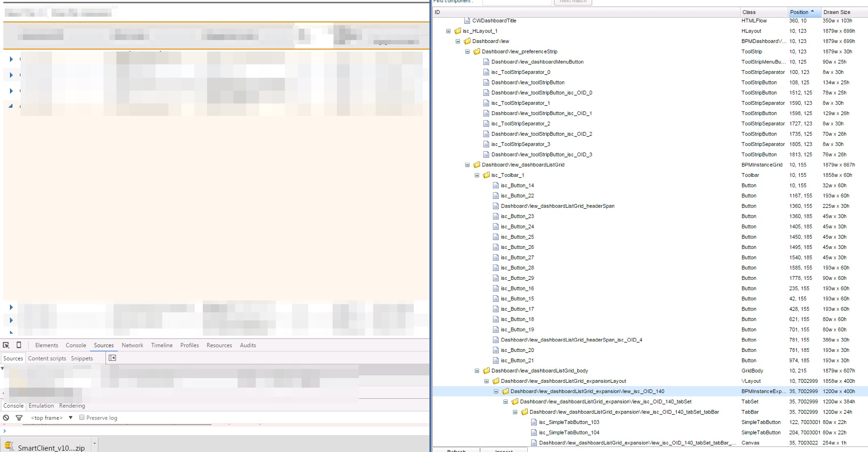Open the Elements tab in DevTools
868x452 pixels.
coord(47,345)
